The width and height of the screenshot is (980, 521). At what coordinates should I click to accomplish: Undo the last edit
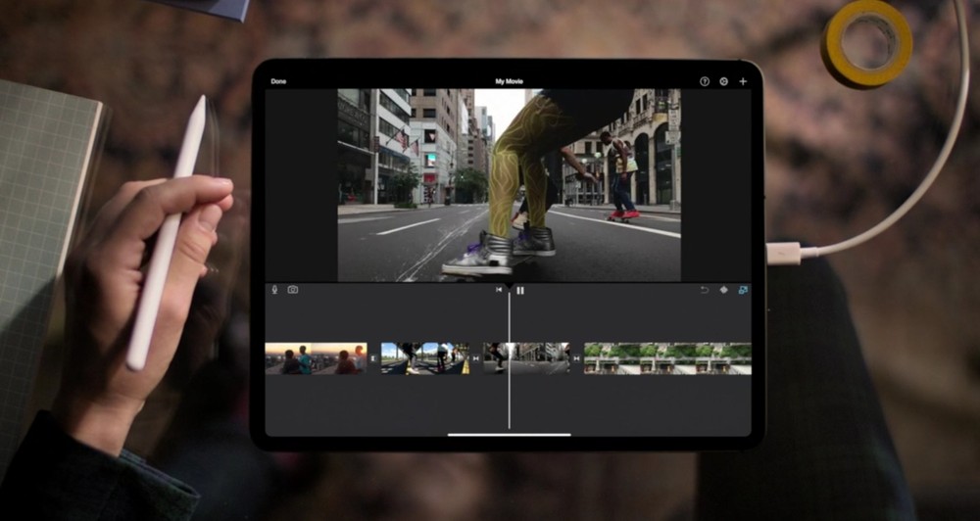coord(705,290)
